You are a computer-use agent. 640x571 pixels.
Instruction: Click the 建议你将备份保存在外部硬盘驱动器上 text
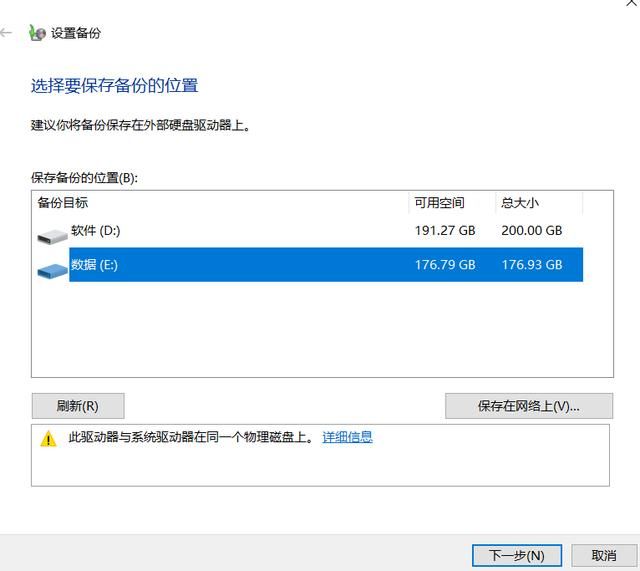tap(141, 125)
